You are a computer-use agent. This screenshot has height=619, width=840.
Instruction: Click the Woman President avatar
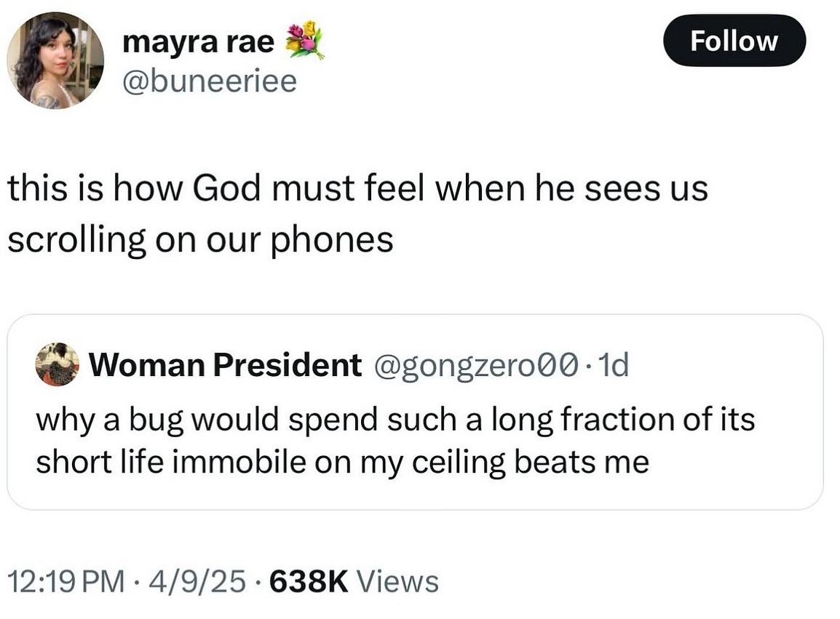(x=57, y=364)
